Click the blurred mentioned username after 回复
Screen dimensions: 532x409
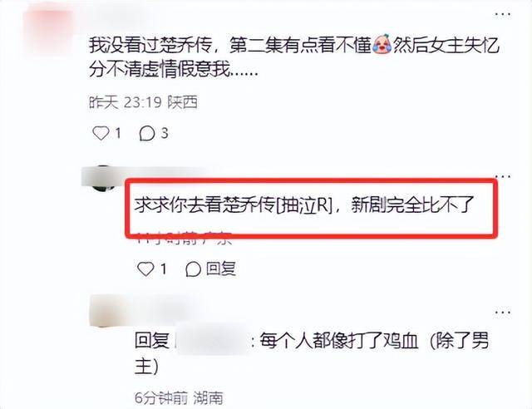(x=212, y=340)
